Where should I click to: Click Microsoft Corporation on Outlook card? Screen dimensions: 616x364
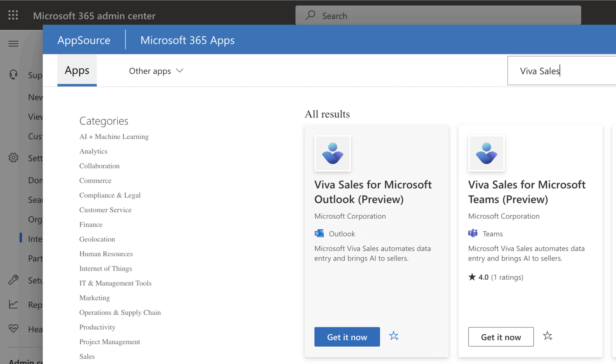click(350, 216)
